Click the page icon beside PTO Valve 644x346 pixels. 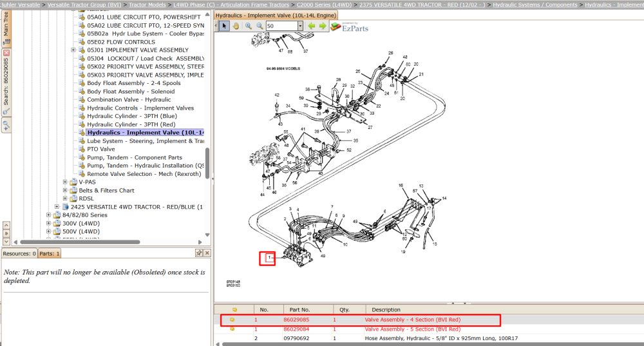point(82,149)
